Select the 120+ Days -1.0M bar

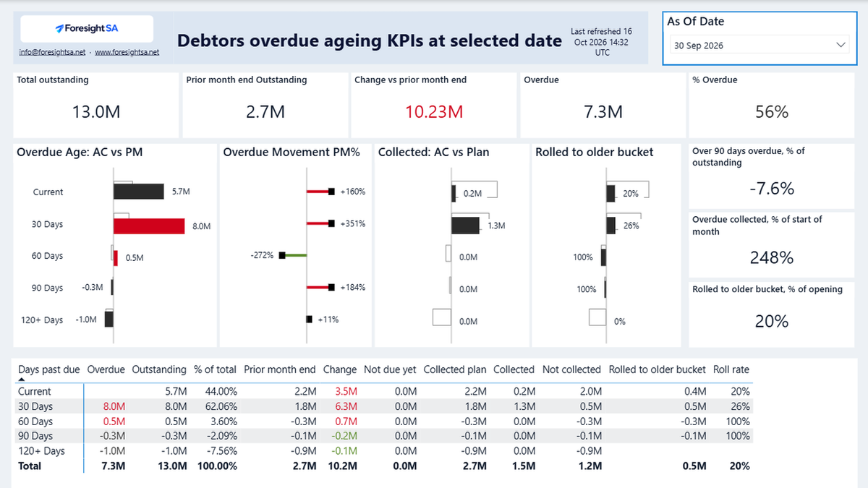click(109, 319)
